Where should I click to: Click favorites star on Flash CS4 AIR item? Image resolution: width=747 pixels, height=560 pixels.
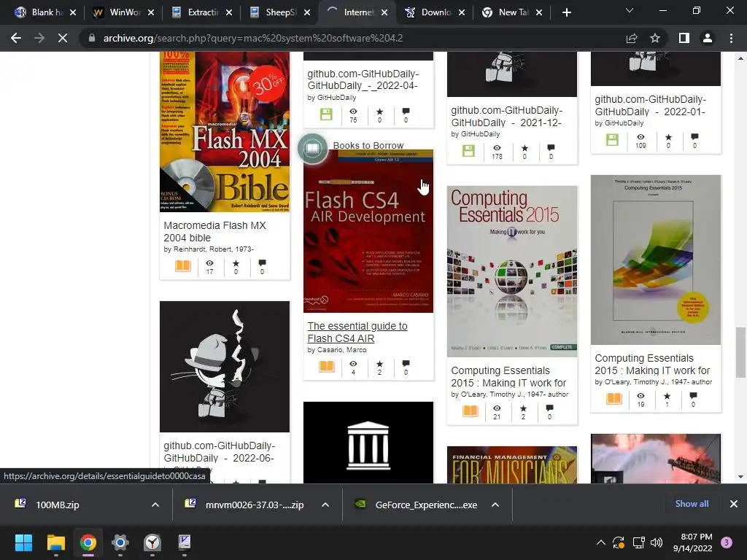[x=379, y=364]
